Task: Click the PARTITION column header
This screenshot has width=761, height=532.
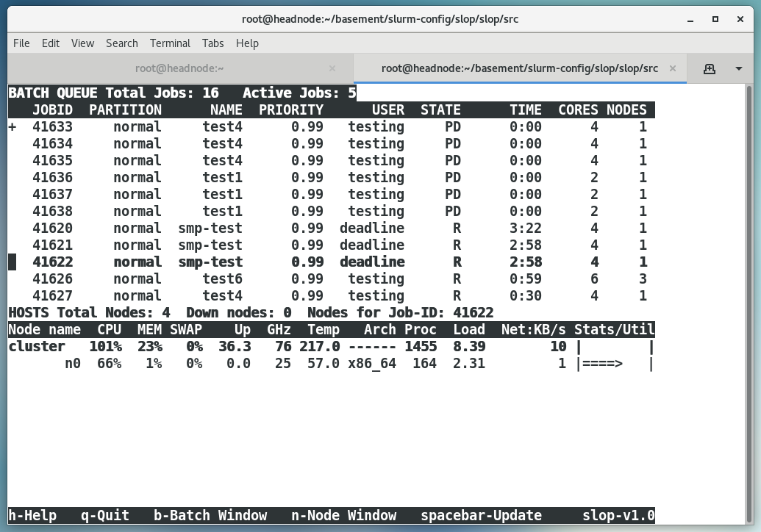Action: click(125, 110)
